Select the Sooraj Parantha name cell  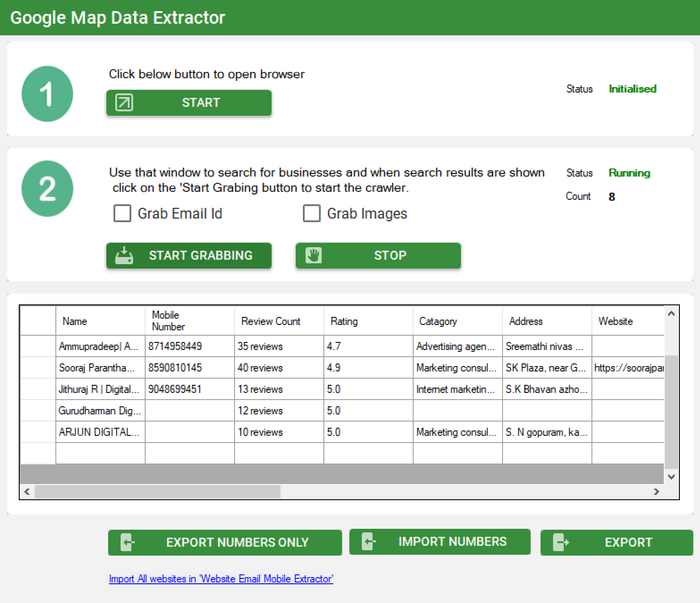tap(101, 367)
